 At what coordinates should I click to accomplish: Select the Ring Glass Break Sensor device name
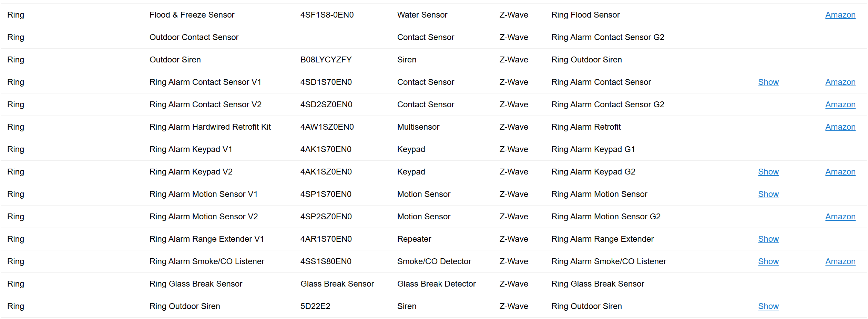[196, 284]
